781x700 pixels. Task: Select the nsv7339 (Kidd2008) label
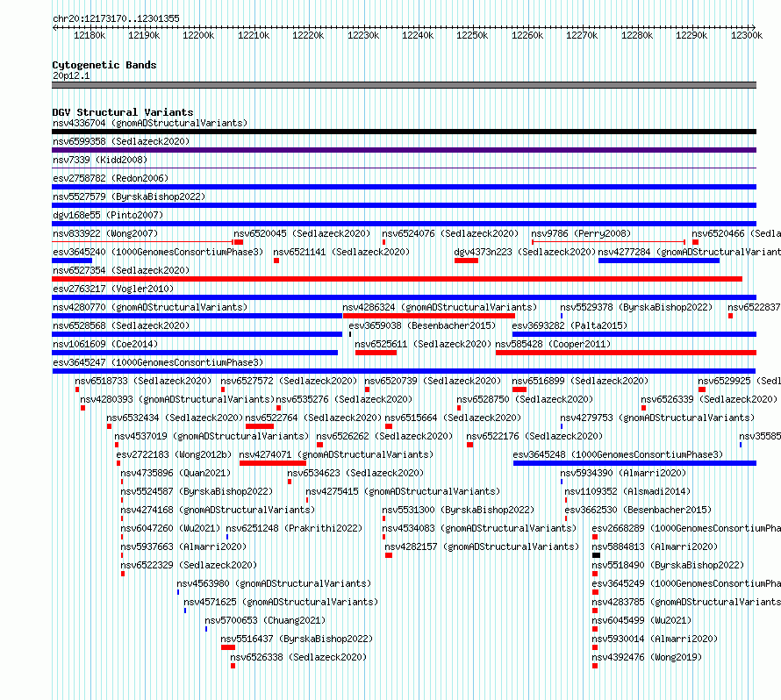tap(100, 160)
